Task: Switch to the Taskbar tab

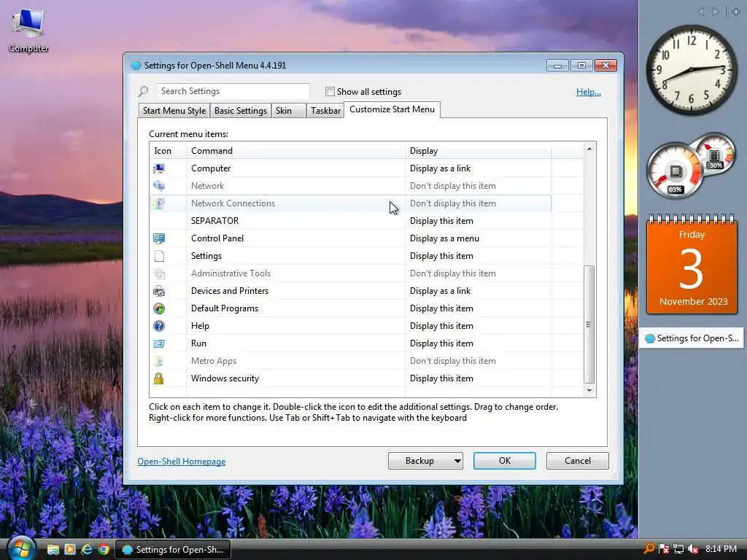Action: pos(325,111)
